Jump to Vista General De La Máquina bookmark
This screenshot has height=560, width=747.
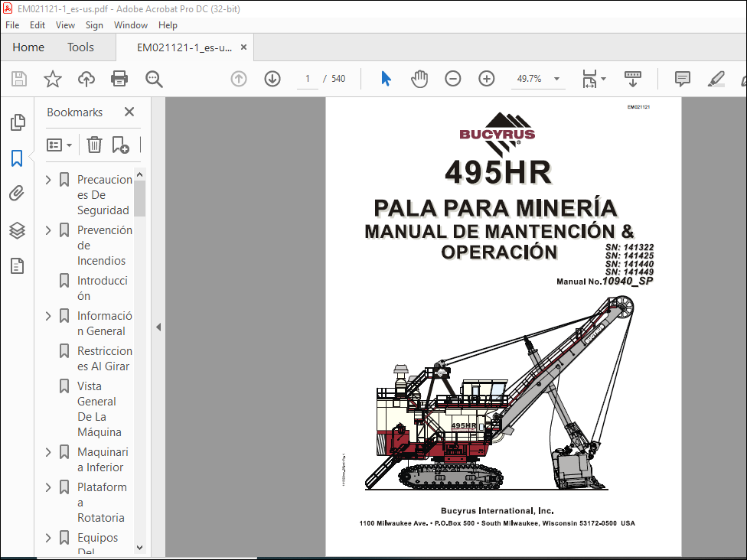point(99,409)
